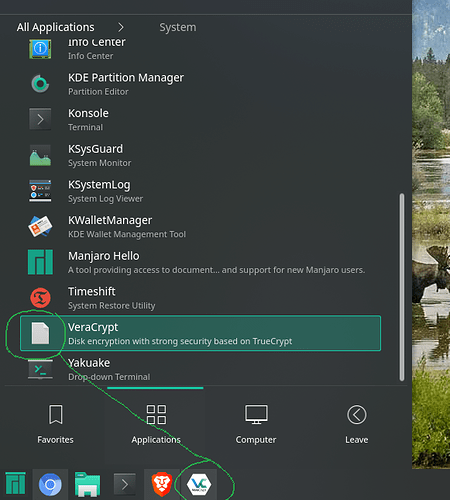Launch Manjaro Hello icon in list
Viewport: 450px width, 500px height.
point(40,262)
